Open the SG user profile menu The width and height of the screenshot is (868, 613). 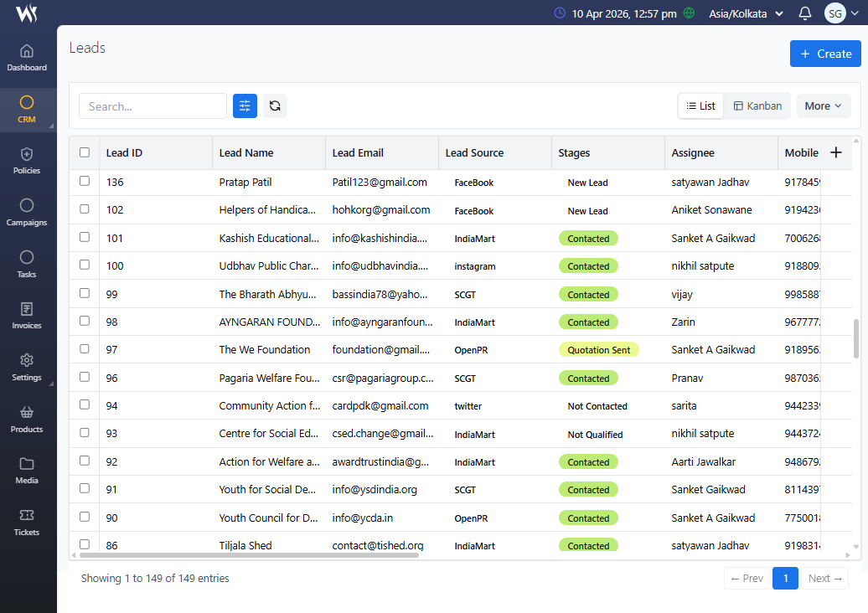click(841, 13)
